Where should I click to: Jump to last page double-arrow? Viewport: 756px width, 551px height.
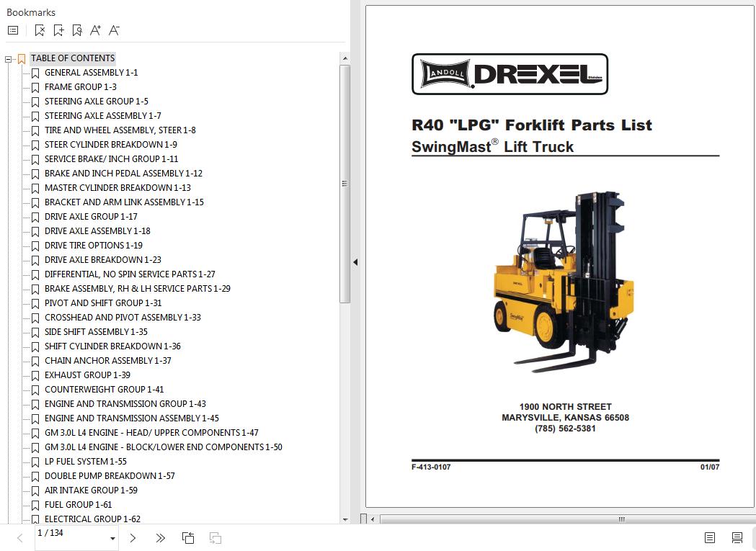[x=161, y=538]
